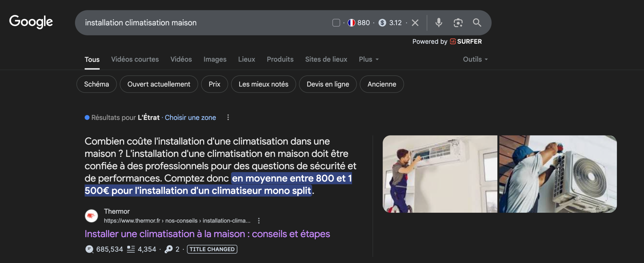Click the Google logo
Viewport: 644px width, 263px height.
click(31, 22)
